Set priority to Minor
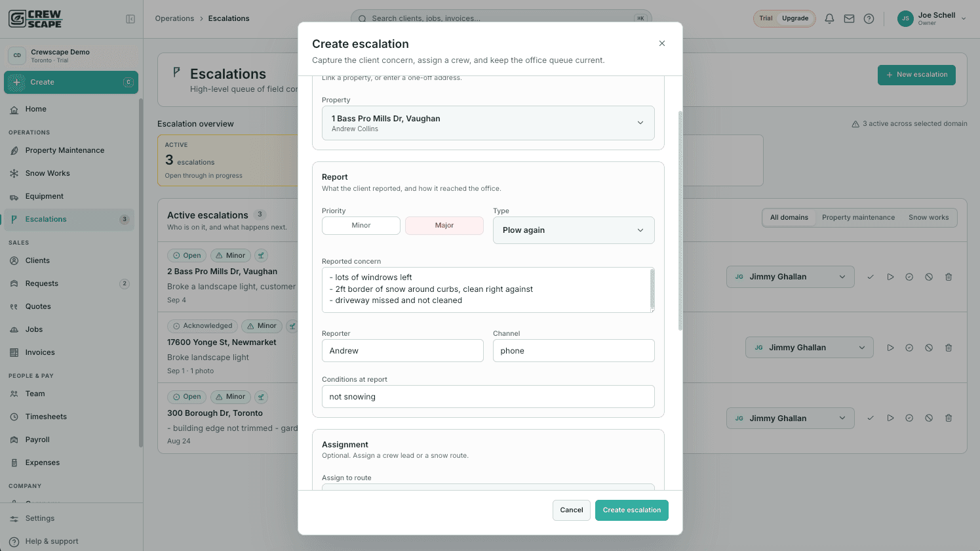The image size is (980, 551). 361,226
